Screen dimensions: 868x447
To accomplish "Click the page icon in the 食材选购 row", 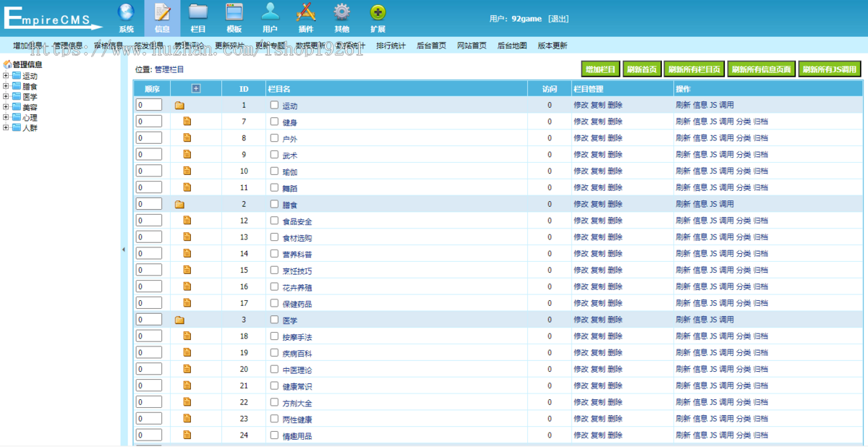I will tap(187, 237).
